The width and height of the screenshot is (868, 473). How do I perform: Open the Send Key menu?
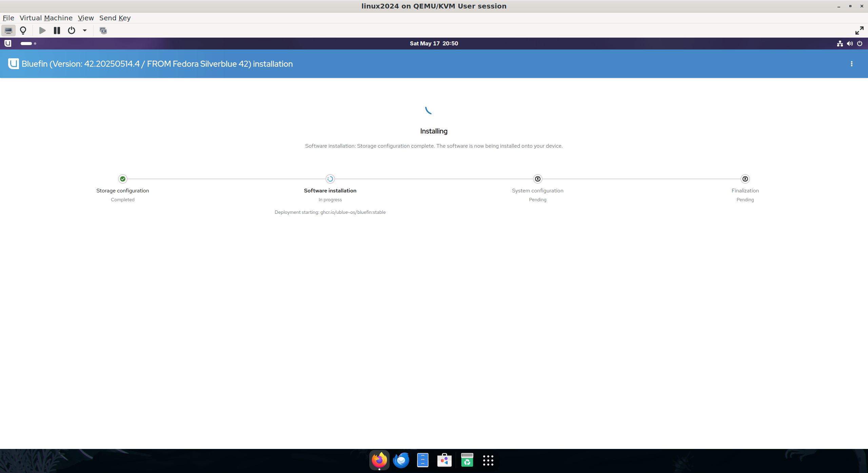coord(115,18)
